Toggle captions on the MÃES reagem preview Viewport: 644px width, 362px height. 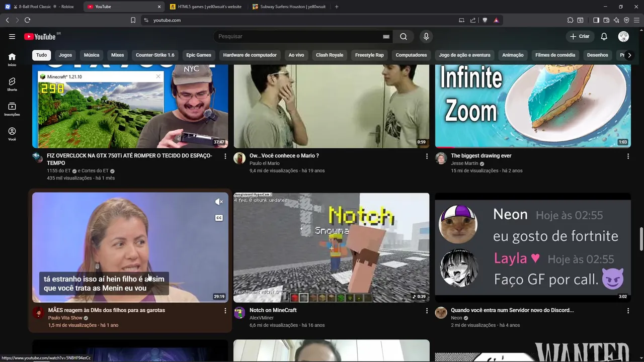tap(219, 218)
